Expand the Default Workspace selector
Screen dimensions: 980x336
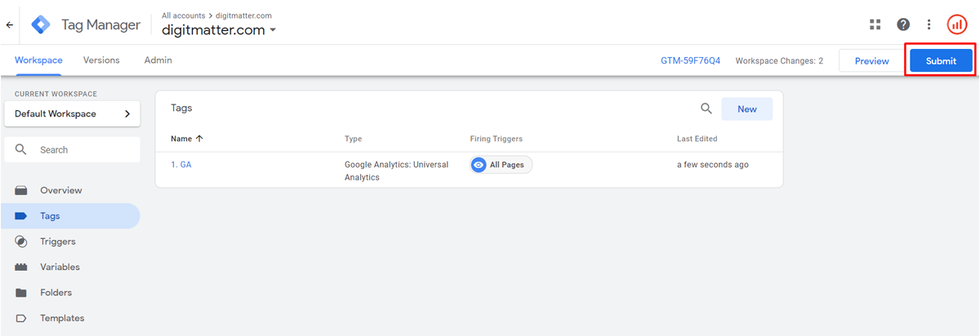coord(72,114)
